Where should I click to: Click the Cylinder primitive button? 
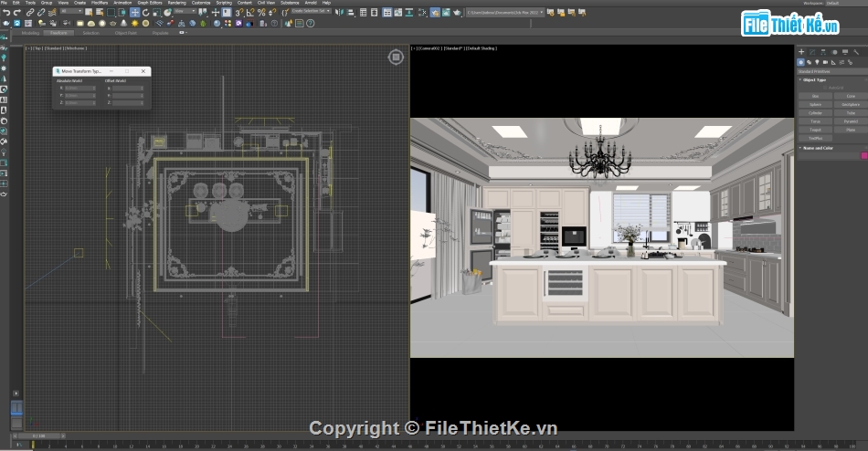tap(815, 113)
